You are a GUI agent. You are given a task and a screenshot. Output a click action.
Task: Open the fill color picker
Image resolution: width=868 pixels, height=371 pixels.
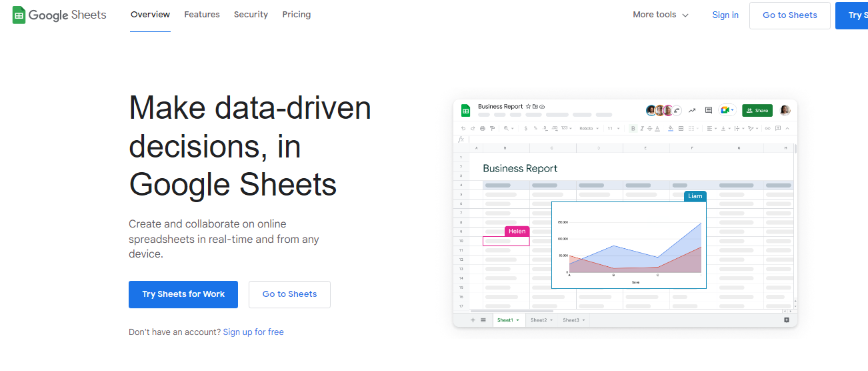tap(671, 128)
